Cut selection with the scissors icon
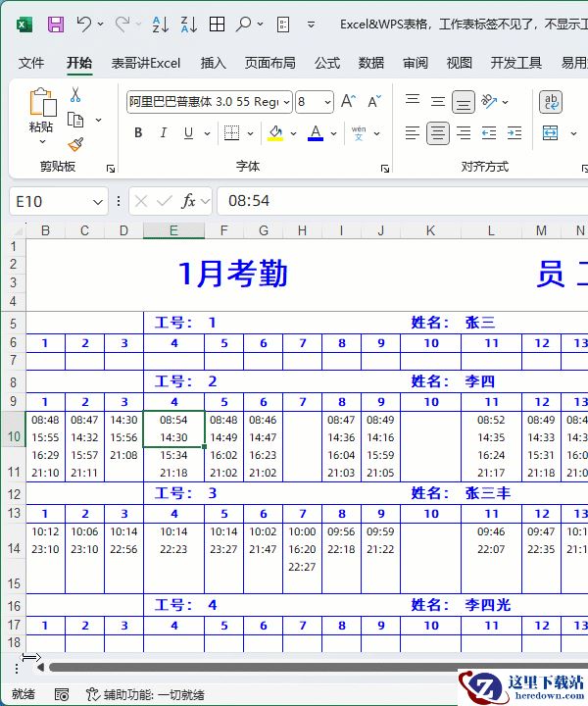The width and height of the screenshot is (588, 706). (x=75, y=94)
